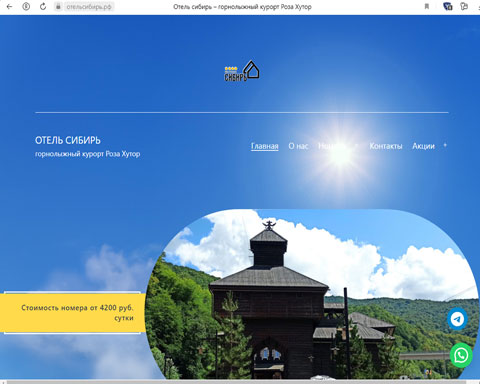Click the wooden tower hotel photo
The image size is (480, 384).
point(312,294)
